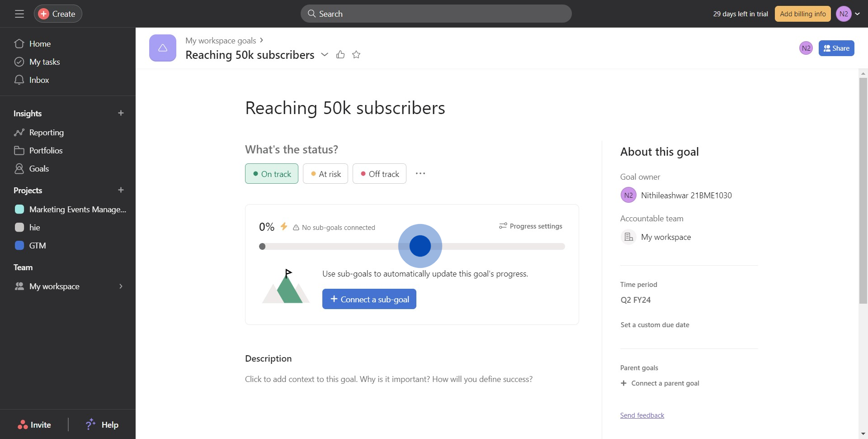Open the Send feedback link

pos(642,415)
